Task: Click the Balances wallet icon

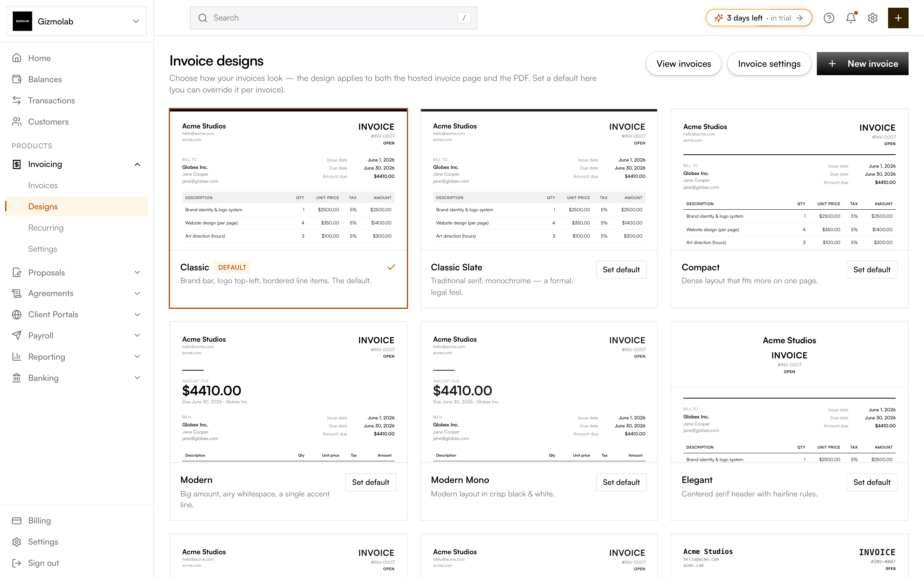Action: click(16, 79)
